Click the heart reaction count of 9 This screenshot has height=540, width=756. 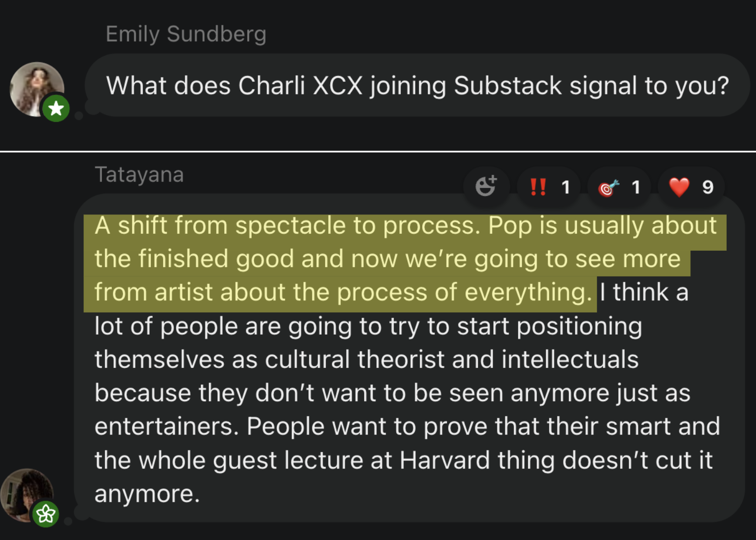pos(707,187)
